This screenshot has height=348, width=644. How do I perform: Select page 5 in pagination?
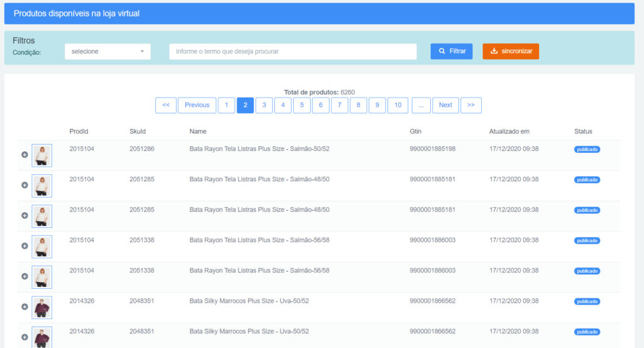point(302,105)
